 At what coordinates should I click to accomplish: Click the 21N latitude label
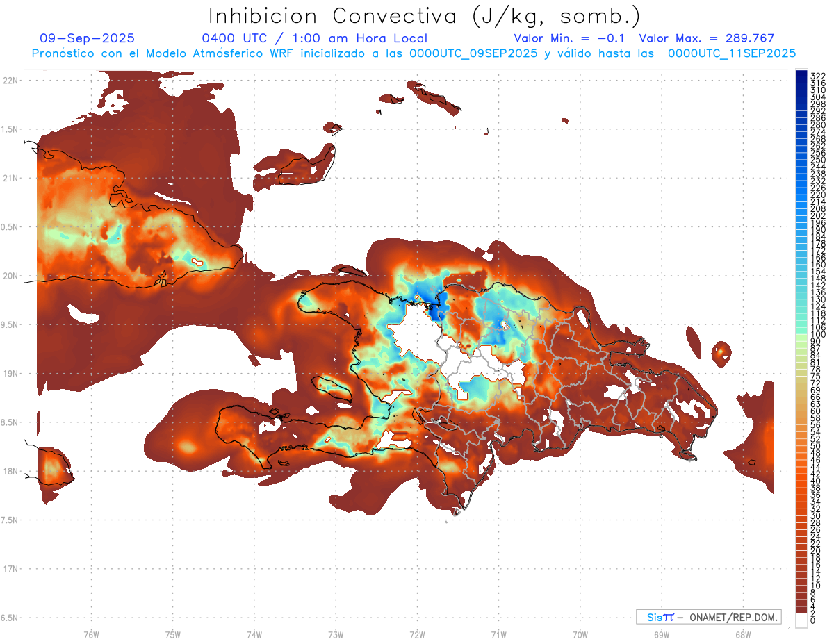pyautogui.click(x=10, y=178)
